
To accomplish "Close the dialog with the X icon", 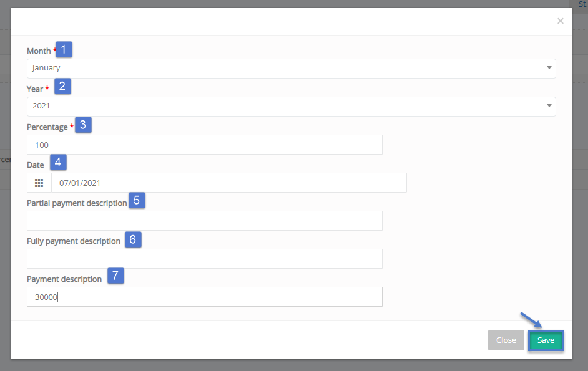I will click(x=561, y=21).
